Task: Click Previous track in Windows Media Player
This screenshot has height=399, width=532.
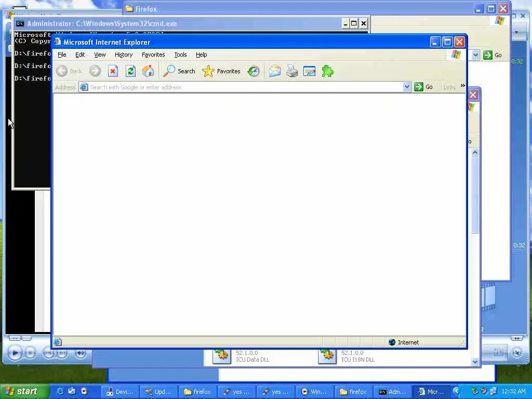Action: pyautogui.click(x=48, y=353)
